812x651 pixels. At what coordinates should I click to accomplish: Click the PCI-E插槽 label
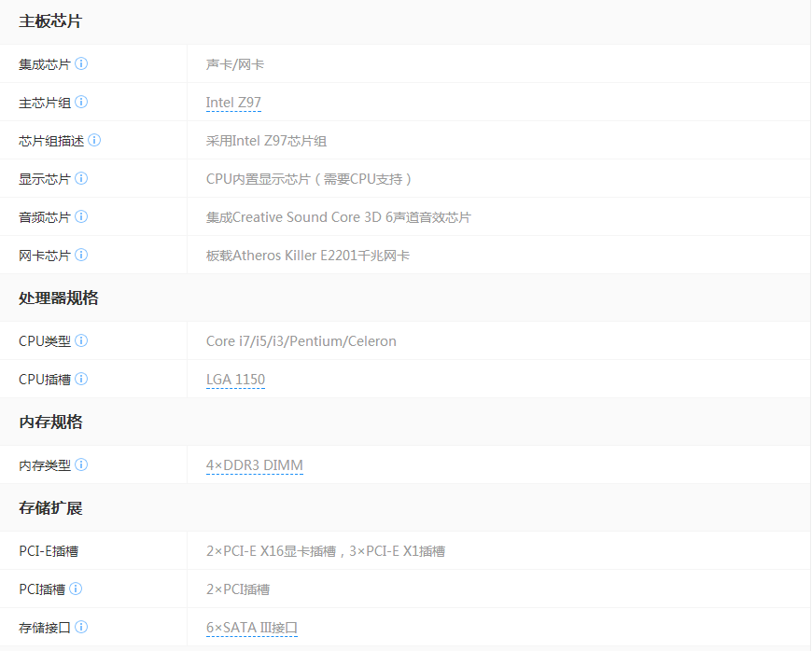49,551
